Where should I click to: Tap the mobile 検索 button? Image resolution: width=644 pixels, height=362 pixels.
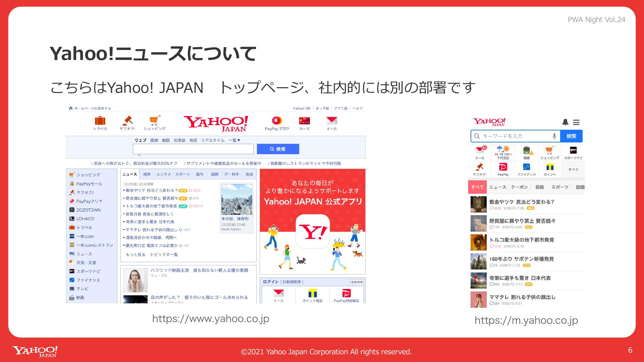(571, 136)
